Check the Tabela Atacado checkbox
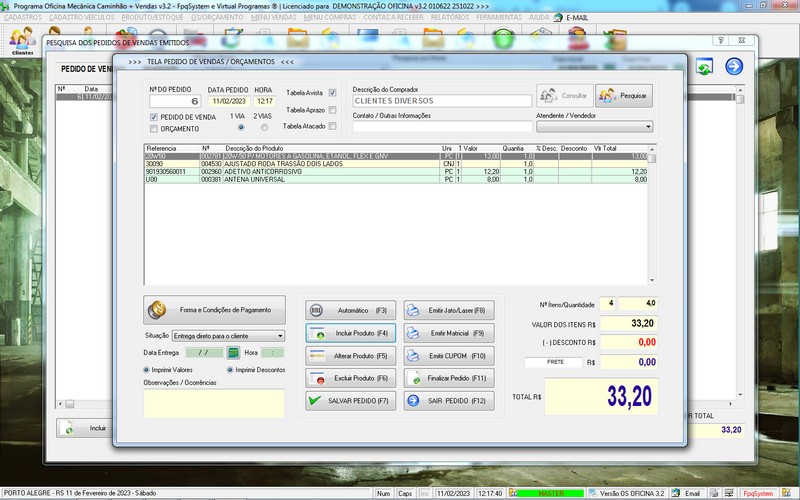Screen dimensions: 800x500 pos(333,127)
